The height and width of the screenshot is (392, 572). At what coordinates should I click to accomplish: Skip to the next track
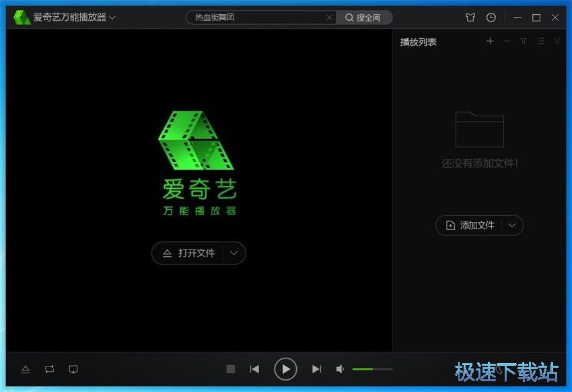point(316,369)
